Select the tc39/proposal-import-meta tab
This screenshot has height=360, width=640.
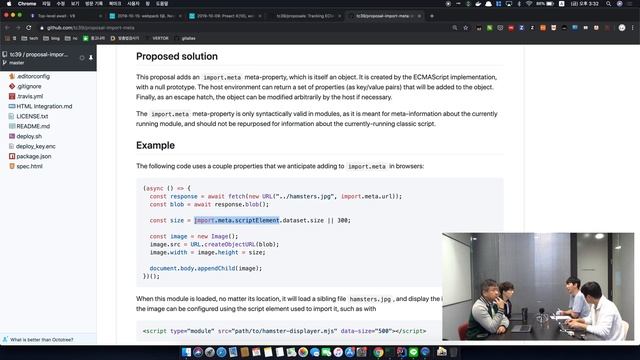[x=384, y=16]
